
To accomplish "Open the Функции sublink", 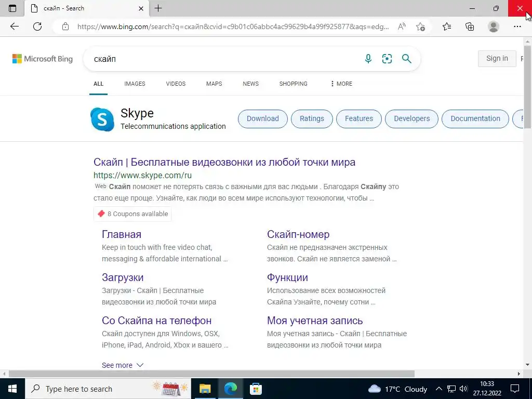I will coord(287,277).
